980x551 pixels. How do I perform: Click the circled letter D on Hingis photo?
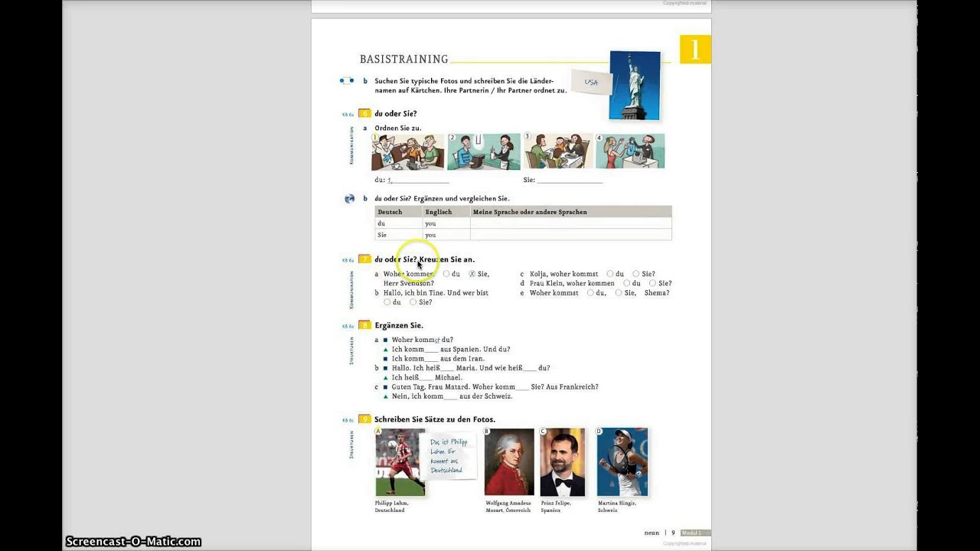599,431
